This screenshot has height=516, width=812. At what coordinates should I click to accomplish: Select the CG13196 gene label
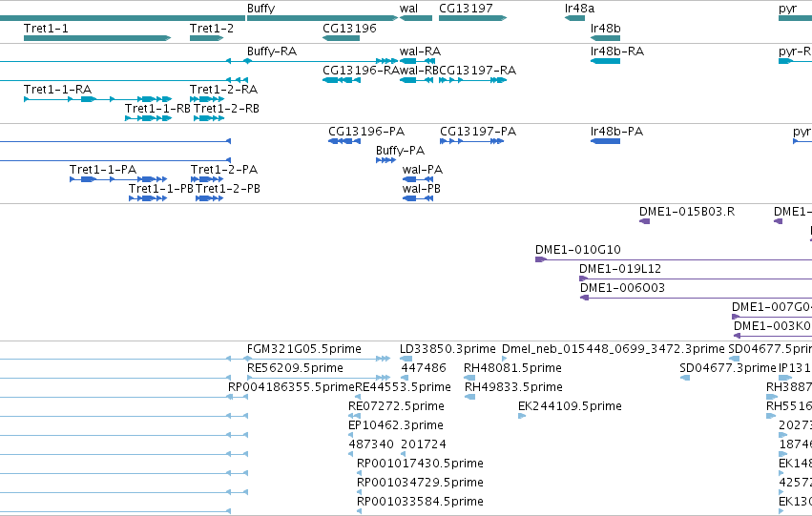[349, 28]
